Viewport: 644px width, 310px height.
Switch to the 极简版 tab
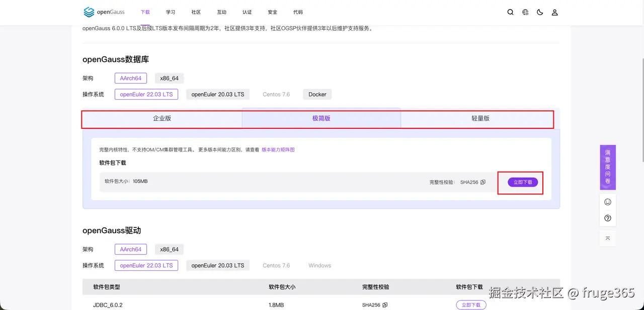321,118
